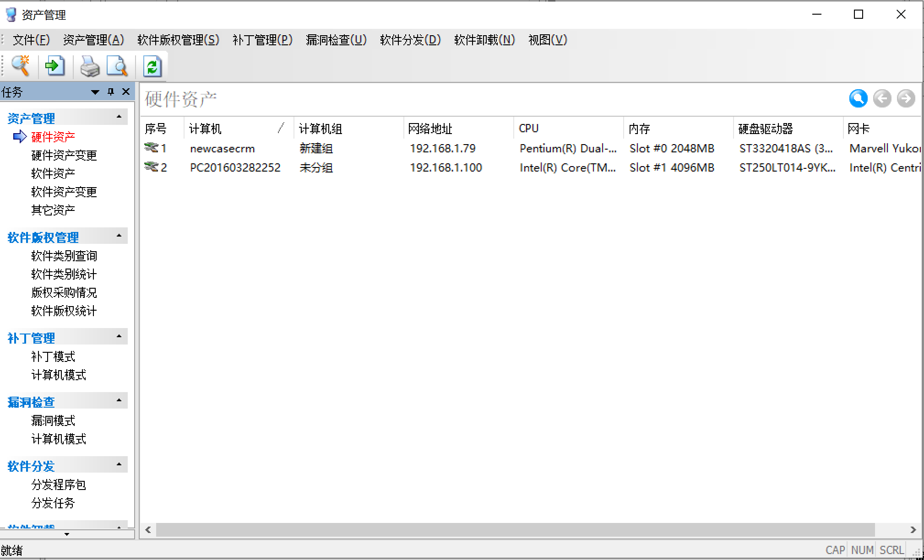Click the horizontal scrollbar right arrow
Viewport: 924px width, 560px height.
(913, 530)
